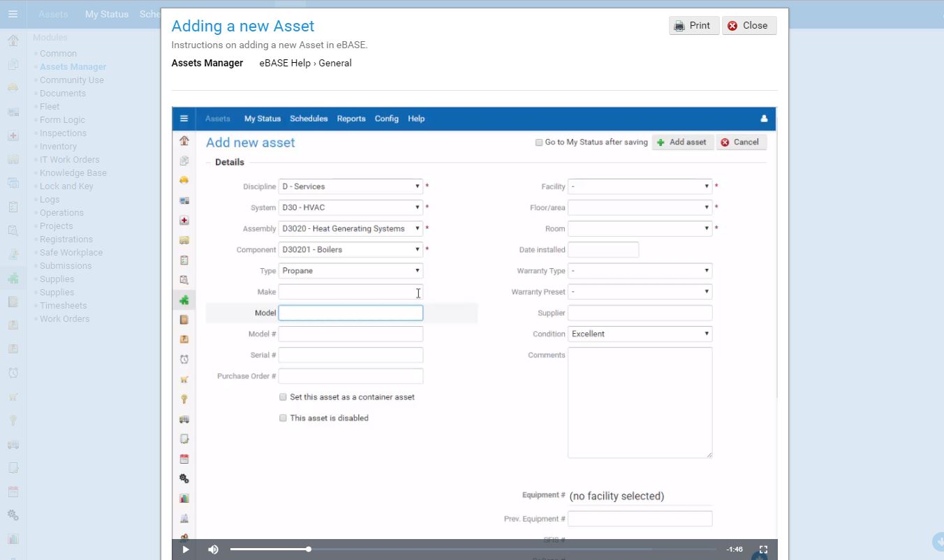Click the documents icon in the video sidebar
The height and width of the screenshot is (560, 944).
tap(184, 161)
